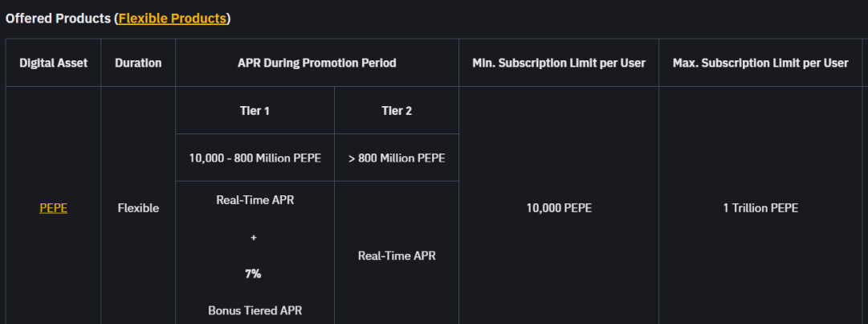This screenshot has height=324, width=868.
Task: Click the plus sign in Tier 1 APR
Action: pyautogui.click(x=253, y=238)
